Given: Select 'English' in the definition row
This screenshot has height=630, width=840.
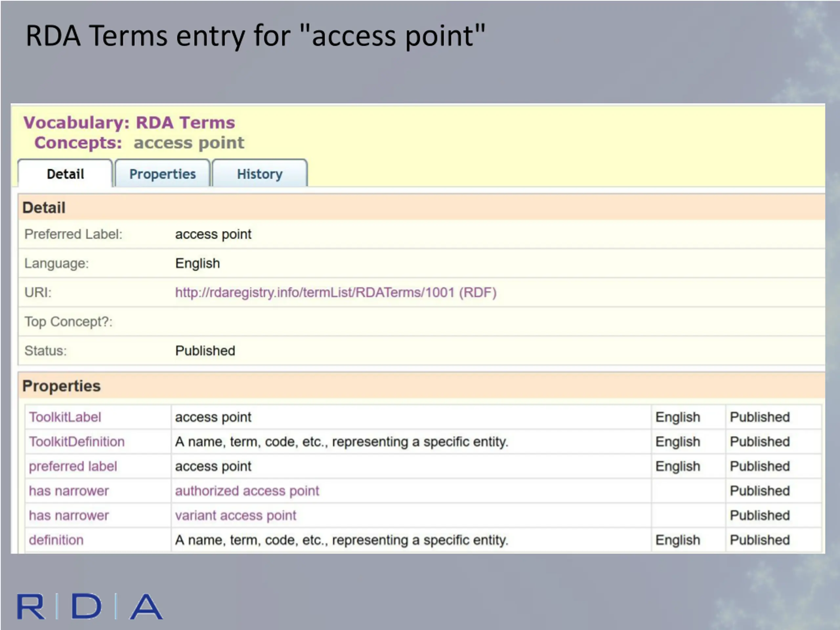Looking at the screenshot, I should pyautogui.click(x=678, y=540).
